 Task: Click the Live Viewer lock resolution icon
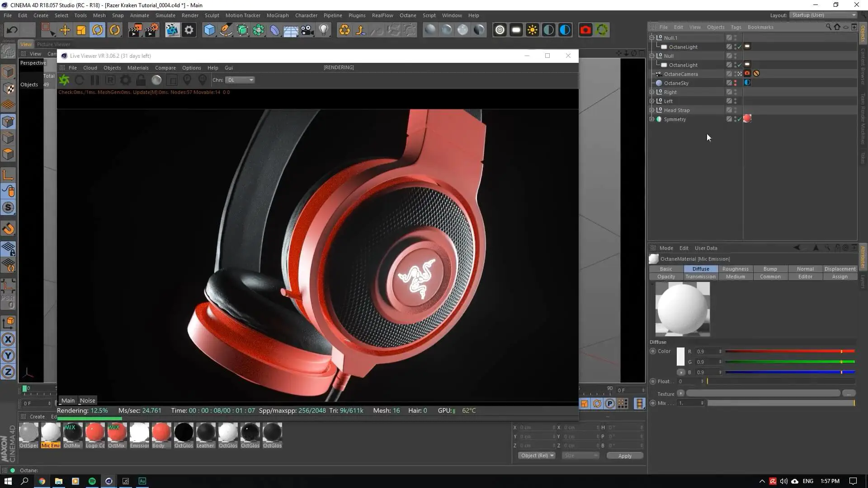[141, 80]
